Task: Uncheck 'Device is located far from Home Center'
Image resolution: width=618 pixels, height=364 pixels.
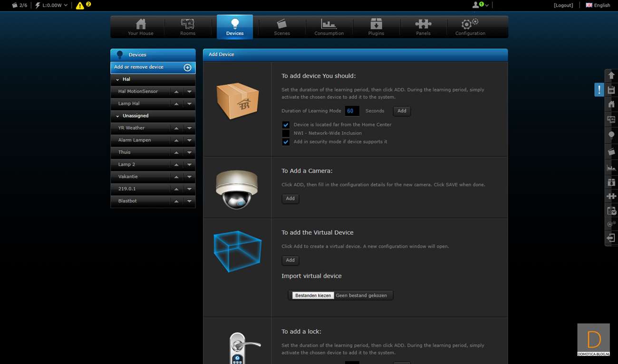Action: pyautogui.click(x=286, y=125)
